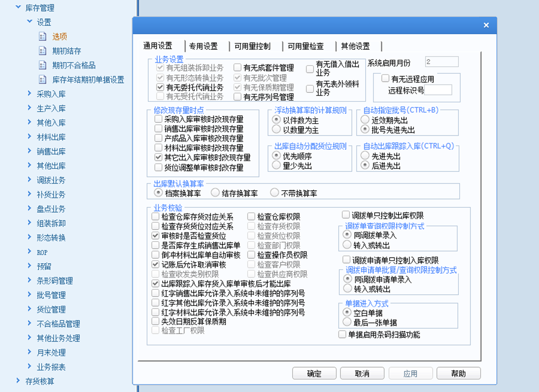Check 是否库存生成销售出库单
Screen dimensions: 539x392
pyautogui.click(x=156, y=245)
